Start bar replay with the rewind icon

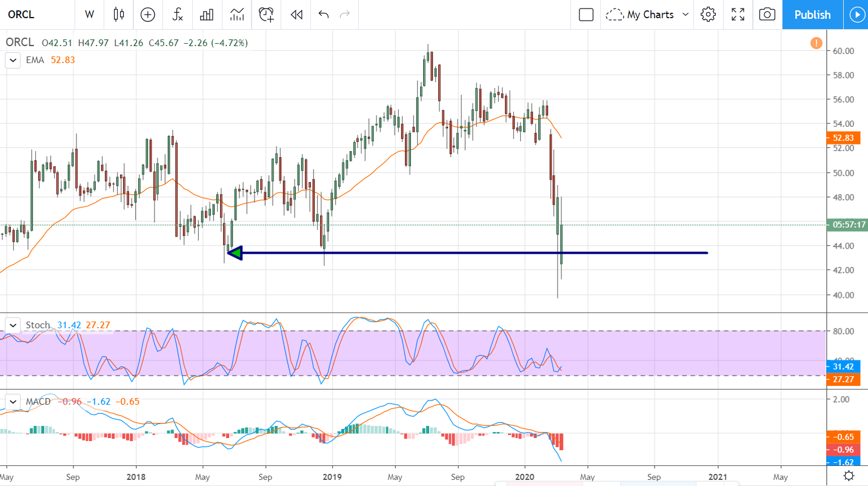tap(296, 15)
